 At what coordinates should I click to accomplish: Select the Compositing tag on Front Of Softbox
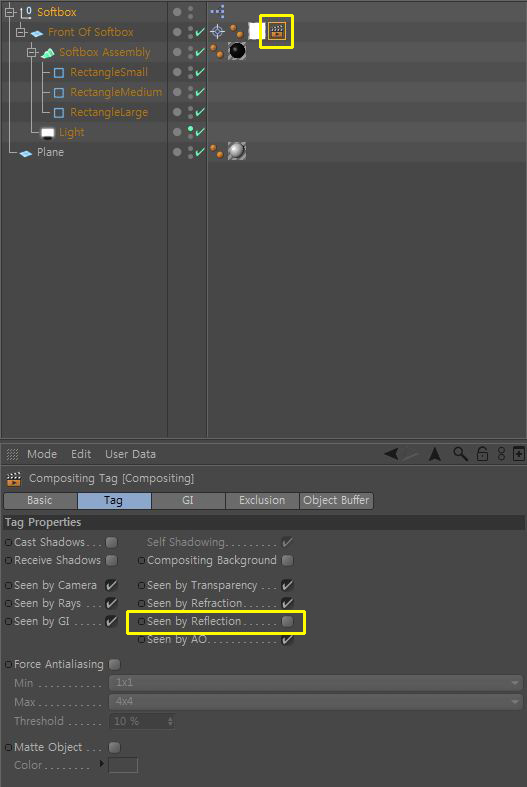[277, 31]
